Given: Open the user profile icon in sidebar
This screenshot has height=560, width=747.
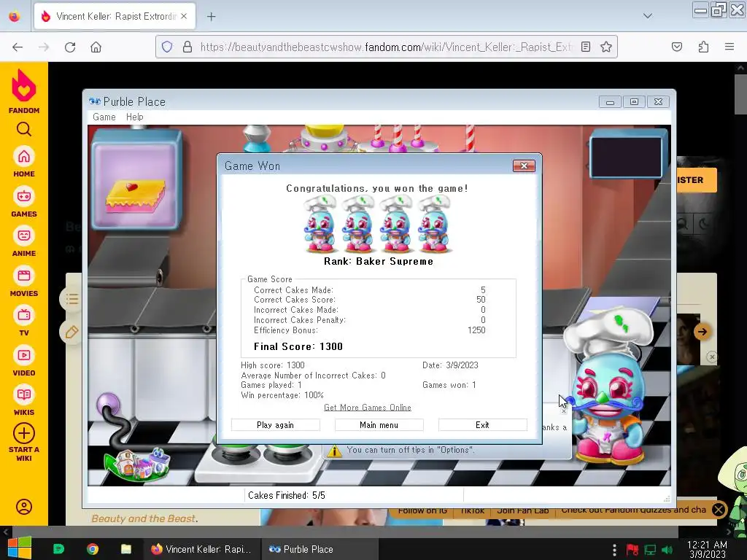Looking at the screenshot, I should 24,507.
